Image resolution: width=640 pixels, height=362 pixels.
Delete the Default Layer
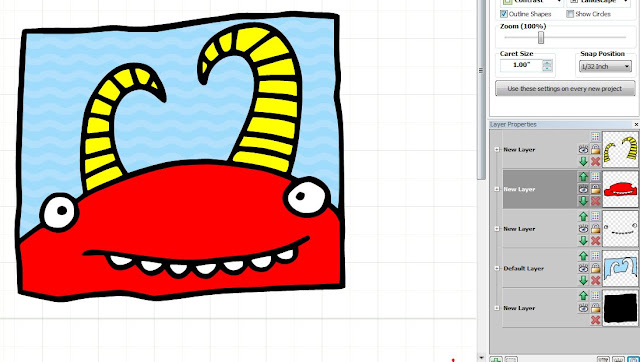[x=596, y=280]
